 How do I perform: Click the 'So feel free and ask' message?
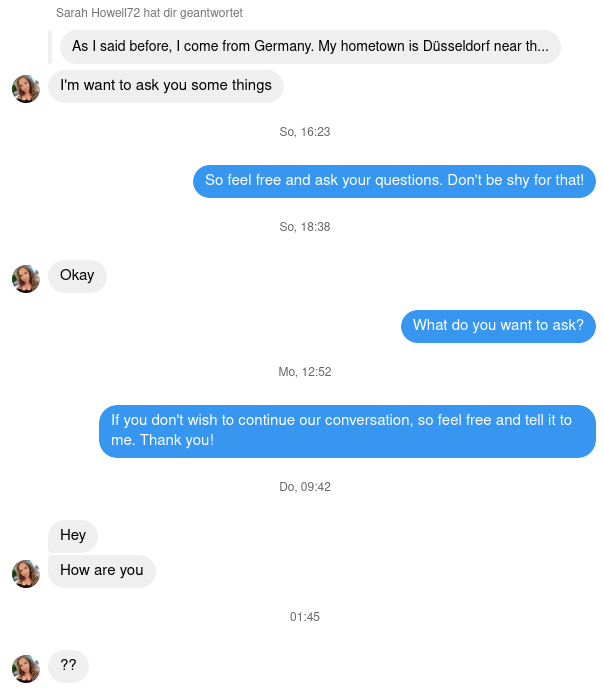394,181
